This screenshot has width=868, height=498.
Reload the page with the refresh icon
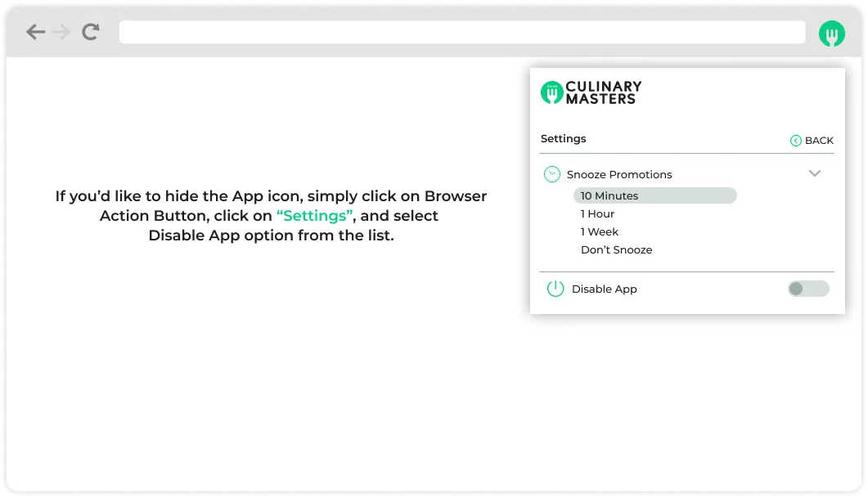90,32
